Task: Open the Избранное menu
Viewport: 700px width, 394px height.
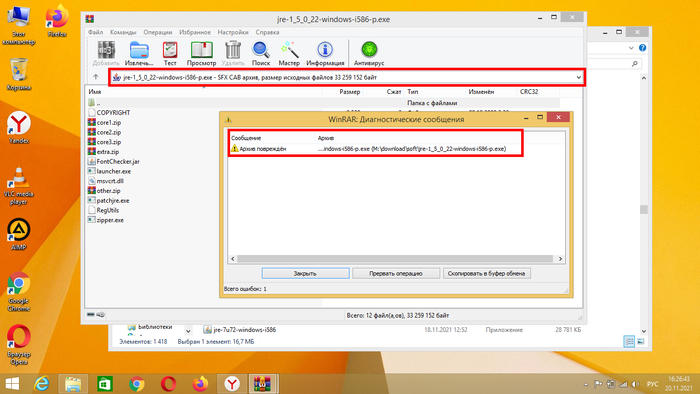Action: tap(195, 32)
